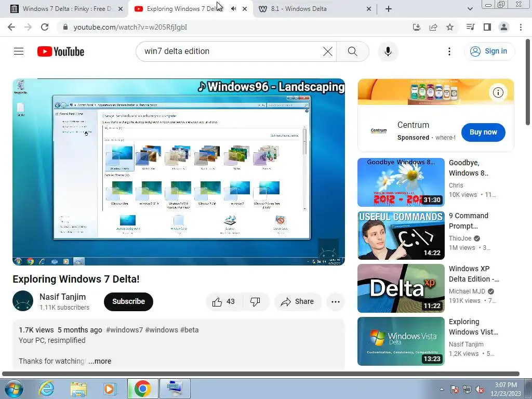Image resolution: width=532 pixels, height=399 pixels.
Task: Click the #windows hashtag link
Action: (x=162, y=330)
